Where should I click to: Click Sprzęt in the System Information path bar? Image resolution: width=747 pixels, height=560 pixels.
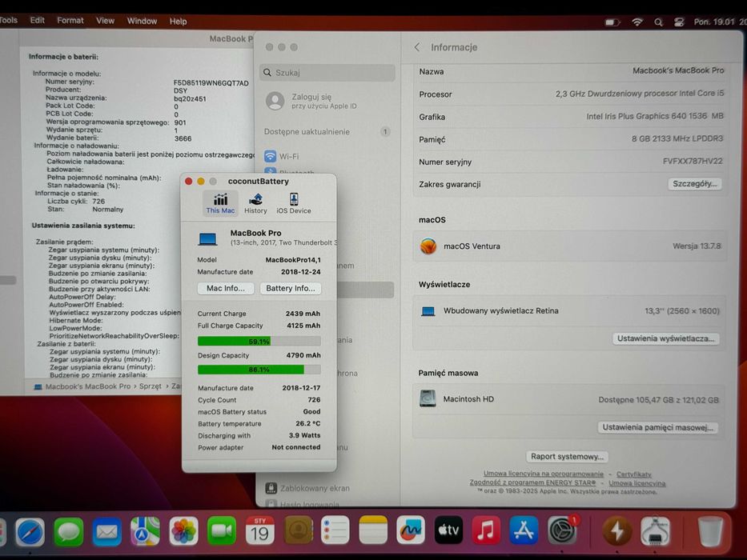coord(150,386)
